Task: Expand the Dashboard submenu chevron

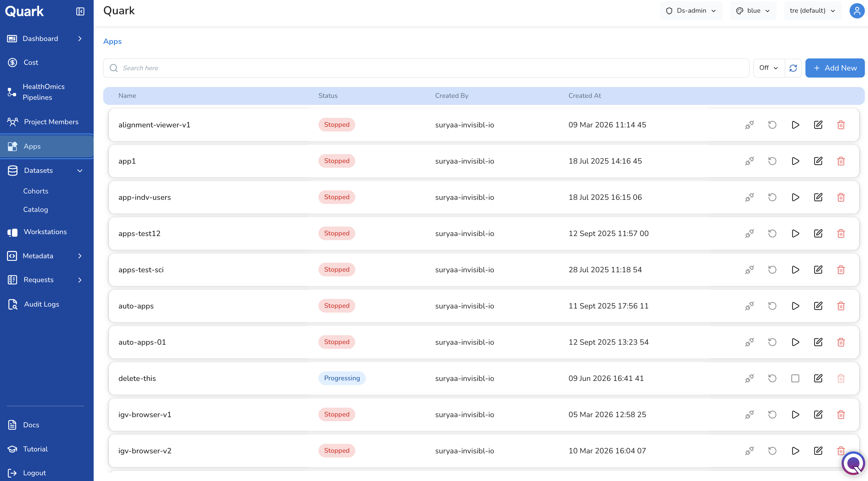Action: tap(80, 39)
